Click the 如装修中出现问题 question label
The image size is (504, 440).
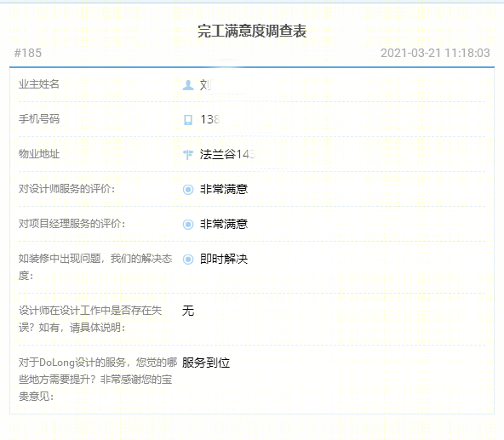tap(95, 266)
